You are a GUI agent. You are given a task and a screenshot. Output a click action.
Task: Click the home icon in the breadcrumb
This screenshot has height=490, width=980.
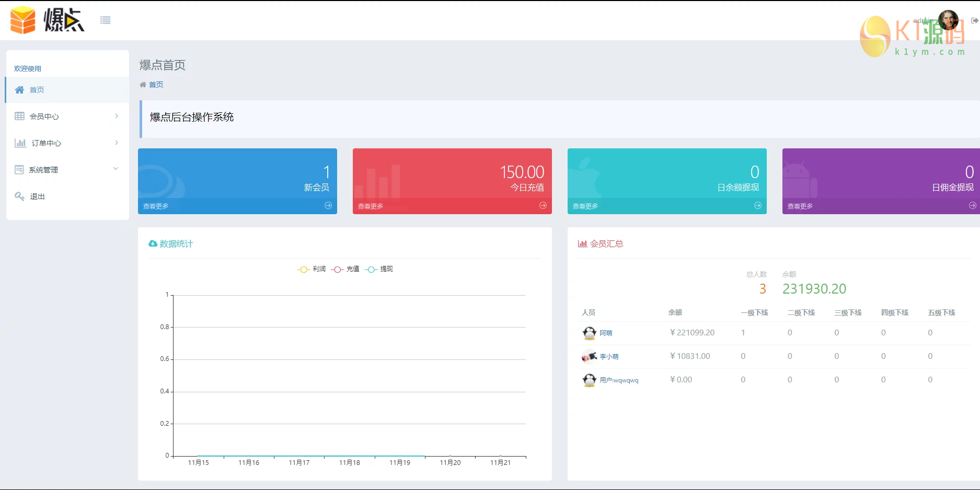143,84
